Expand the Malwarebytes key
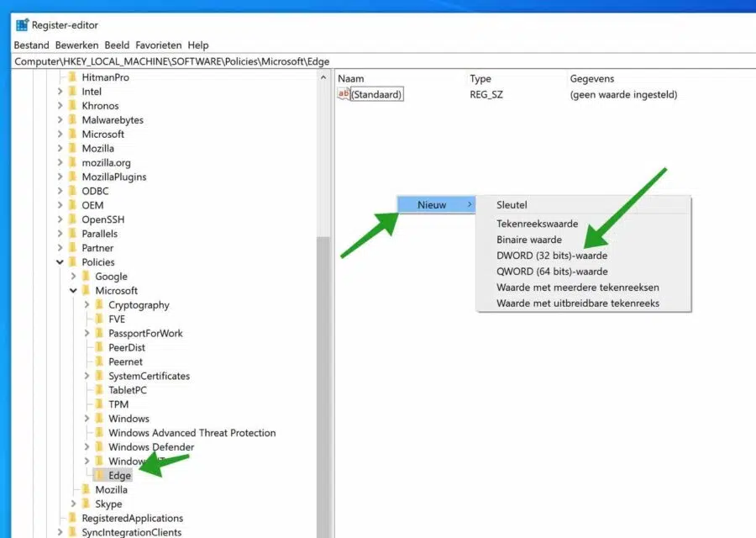This screenshot has width=756, height=538. click(60, 119)
